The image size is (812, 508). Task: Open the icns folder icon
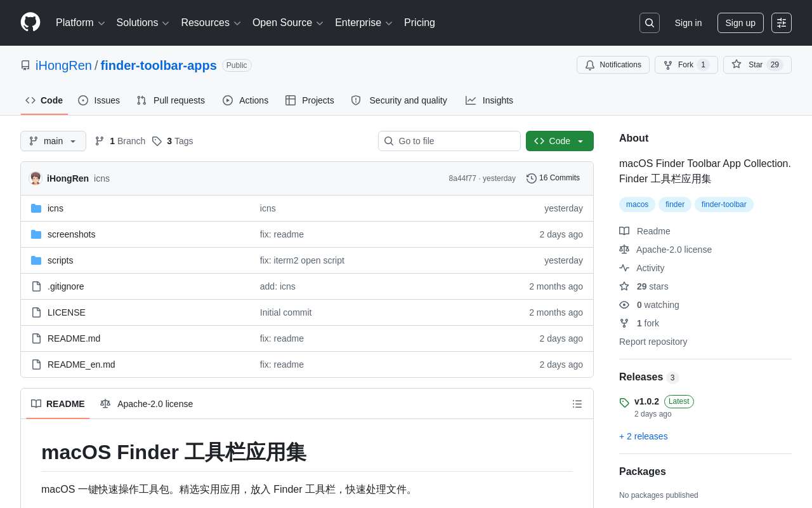tap(36, 208)
